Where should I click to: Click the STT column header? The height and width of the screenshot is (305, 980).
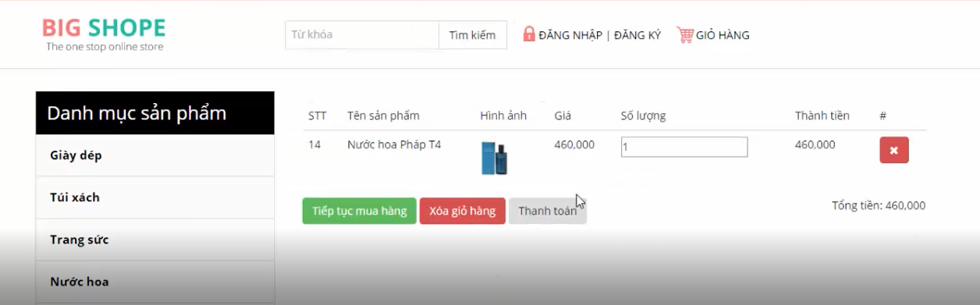coord(318,115)
